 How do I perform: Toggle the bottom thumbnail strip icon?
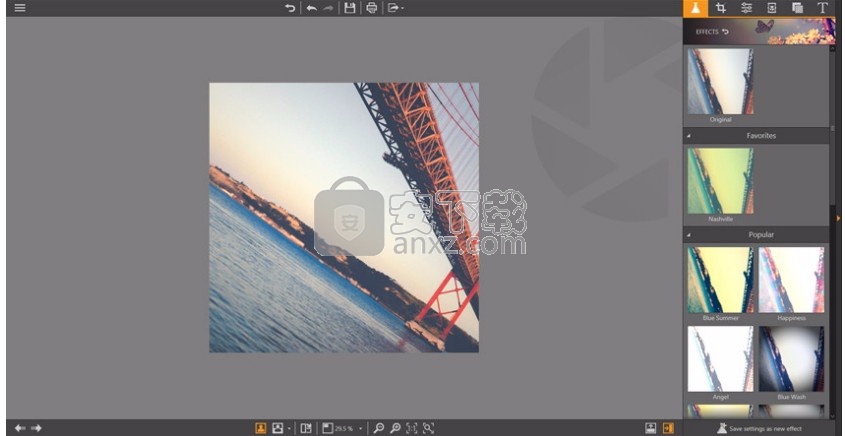[651, 428]
